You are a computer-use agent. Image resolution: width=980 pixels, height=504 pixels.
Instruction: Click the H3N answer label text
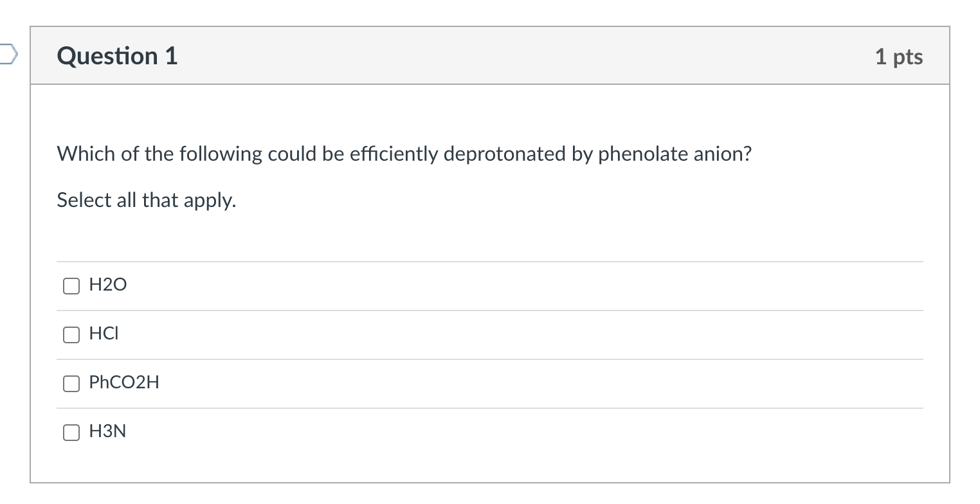click(x=107, y=431)
